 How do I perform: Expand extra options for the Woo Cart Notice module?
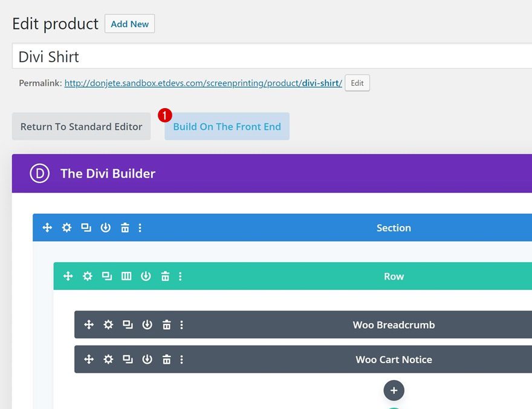point(181,359)
